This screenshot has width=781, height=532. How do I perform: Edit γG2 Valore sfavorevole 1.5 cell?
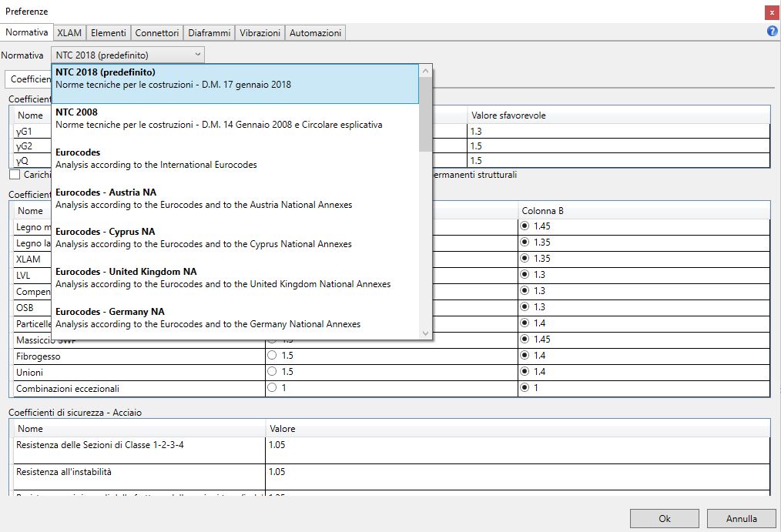click(x=618, y=146)
